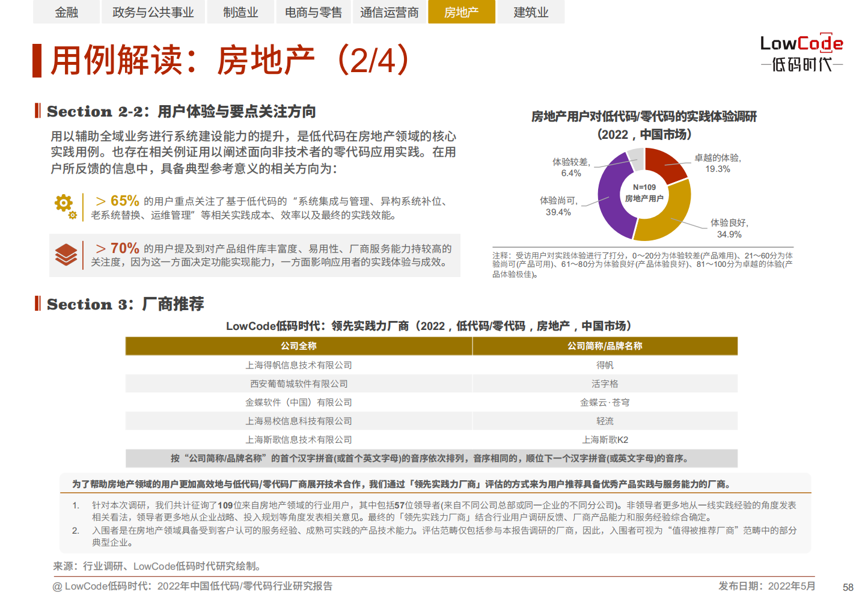Click the 活字格 brand cell
This screenshot has height=601, width=868.
coord(605,383)
